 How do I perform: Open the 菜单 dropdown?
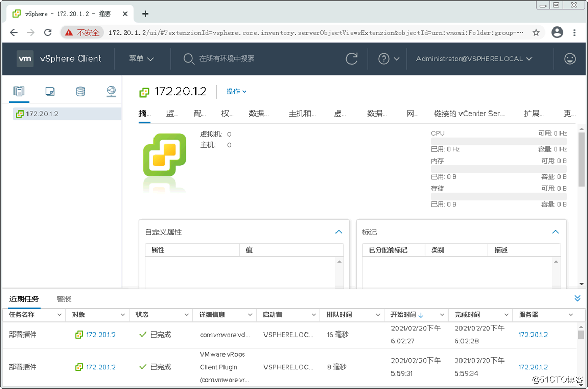(x=142, y=59)
